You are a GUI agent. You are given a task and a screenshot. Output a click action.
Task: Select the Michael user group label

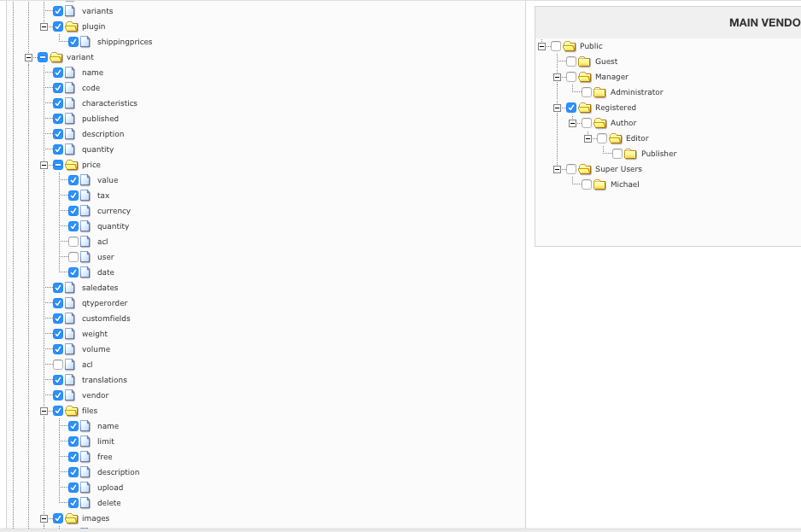pos(624,184)
